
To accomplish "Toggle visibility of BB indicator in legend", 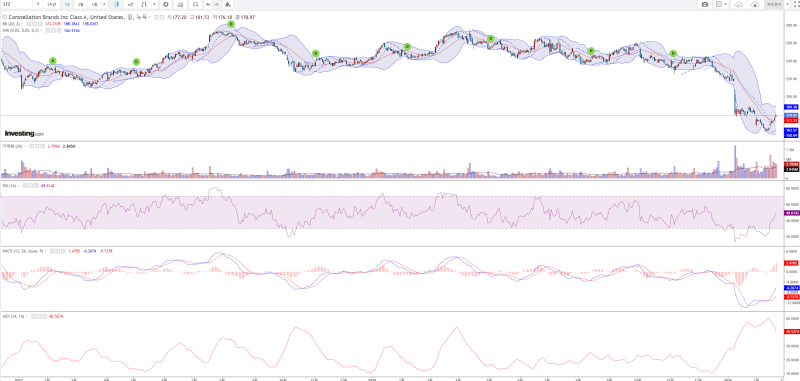I will coord(29,23).
